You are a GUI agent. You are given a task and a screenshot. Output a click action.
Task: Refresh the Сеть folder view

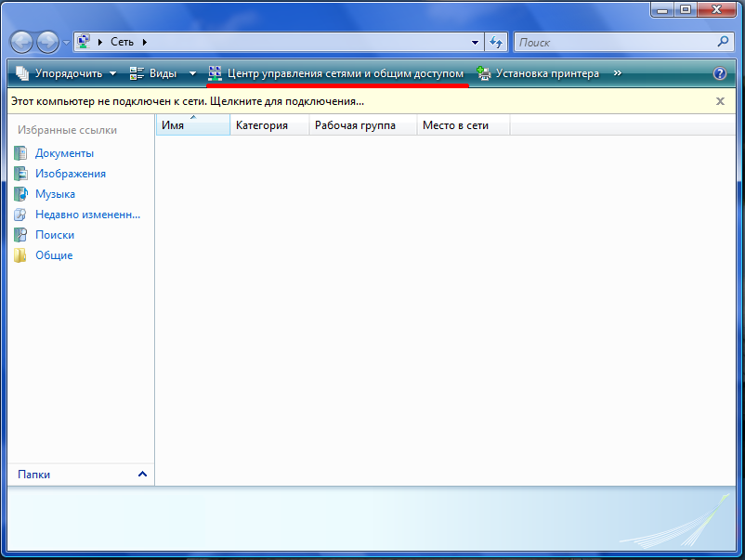tap(496, 43)
